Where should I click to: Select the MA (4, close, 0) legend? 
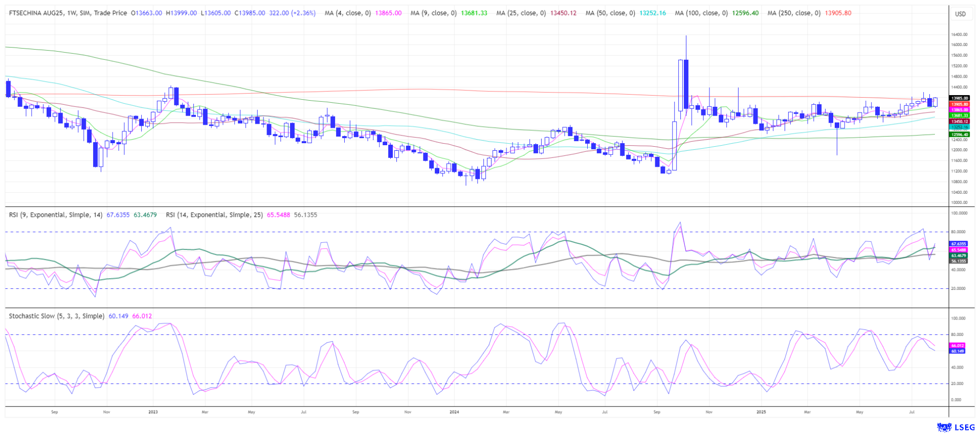coord(348,13)
